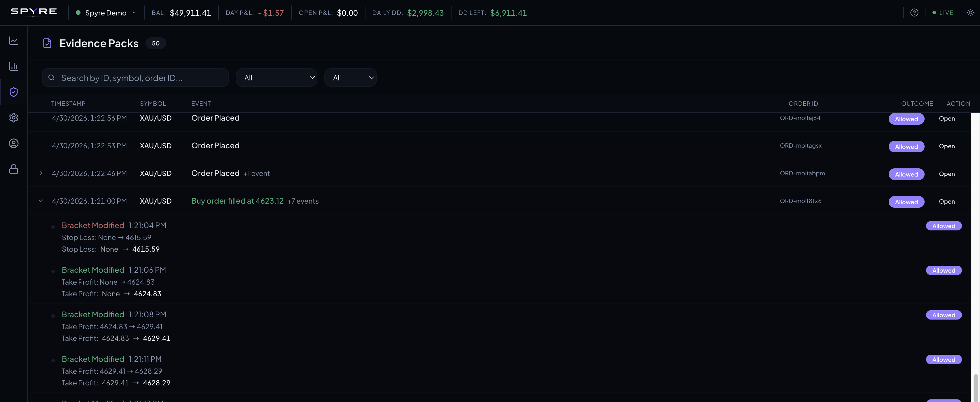Click timestamp 4/30/2026, 1:22:53 PM
Image resolution: width=980 pixels, height=402 pixels.
point(90,146)
